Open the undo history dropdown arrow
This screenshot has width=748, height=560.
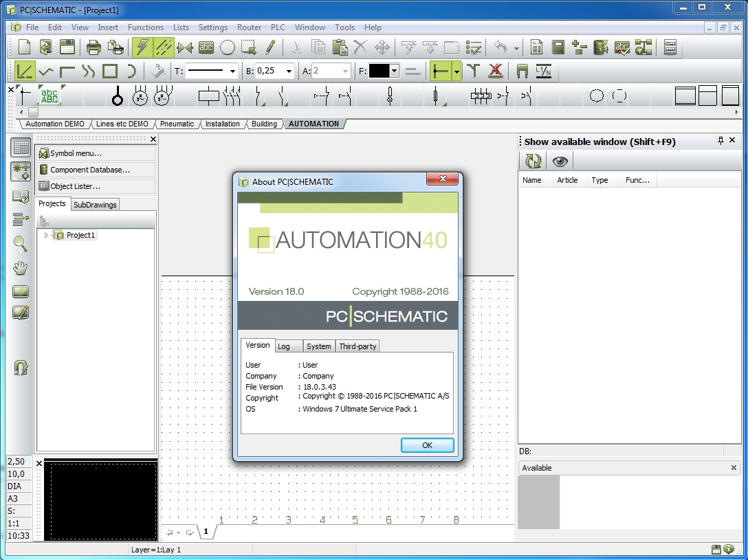pos(516,47)
